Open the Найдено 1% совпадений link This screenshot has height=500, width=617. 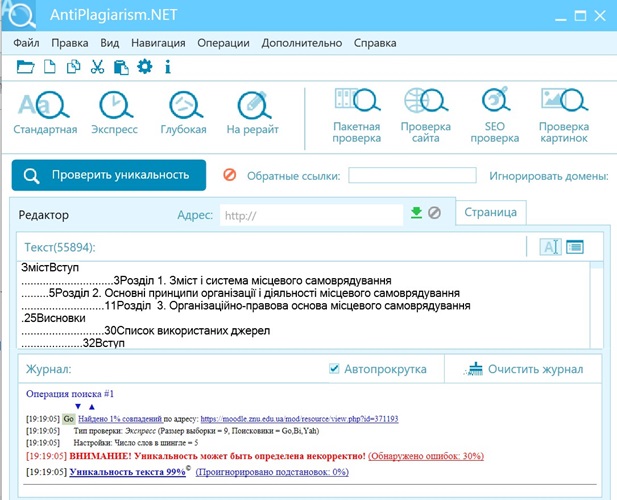(x=120, y=419)
